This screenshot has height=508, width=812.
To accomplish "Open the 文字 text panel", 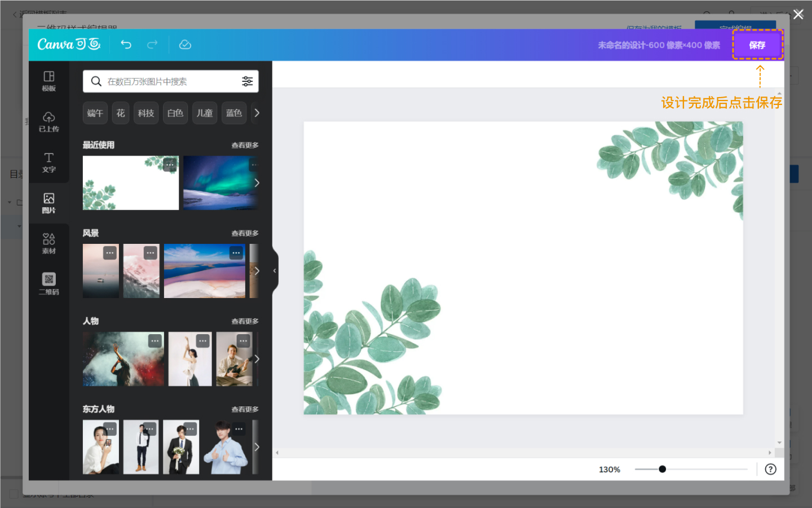I will click(x=49, y=163).
